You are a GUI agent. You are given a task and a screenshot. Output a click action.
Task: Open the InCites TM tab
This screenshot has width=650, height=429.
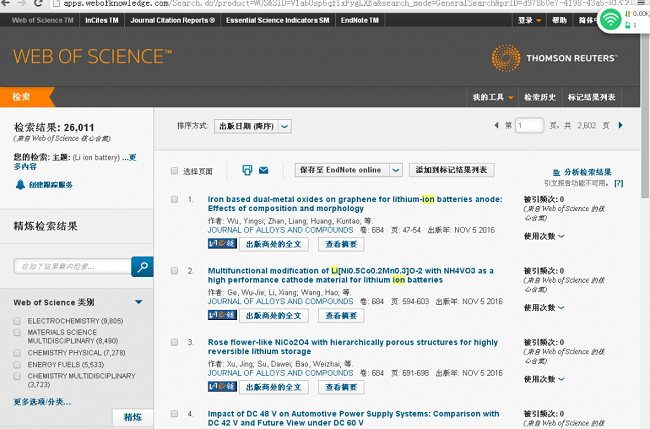(102, 20)
